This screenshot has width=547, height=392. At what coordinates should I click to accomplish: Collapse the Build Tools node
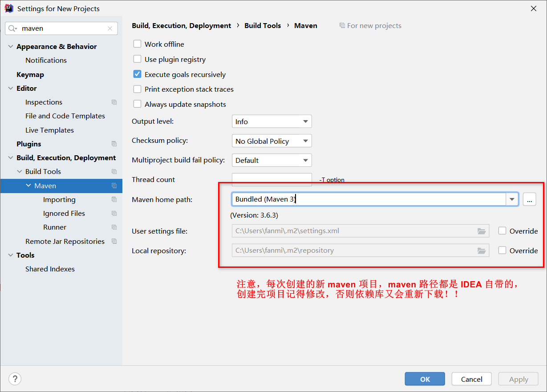tap(20, 172)
